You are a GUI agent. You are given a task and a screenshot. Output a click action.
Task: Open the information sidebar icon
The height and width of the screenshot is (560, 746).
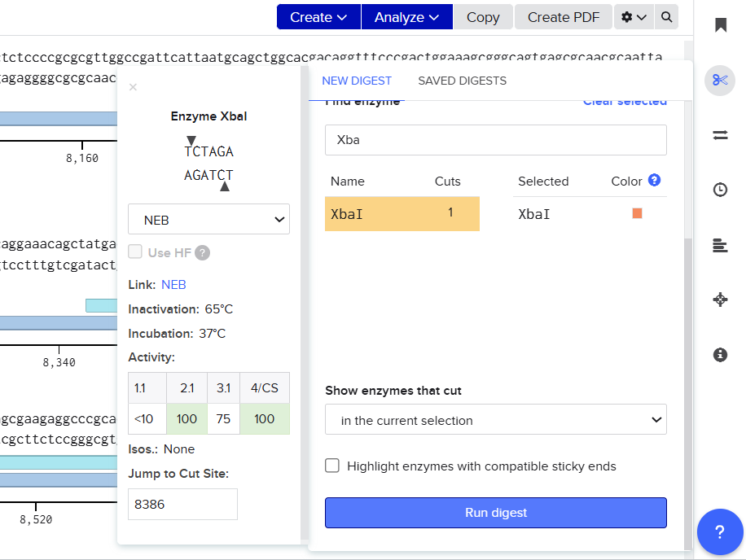coord(720,355)
